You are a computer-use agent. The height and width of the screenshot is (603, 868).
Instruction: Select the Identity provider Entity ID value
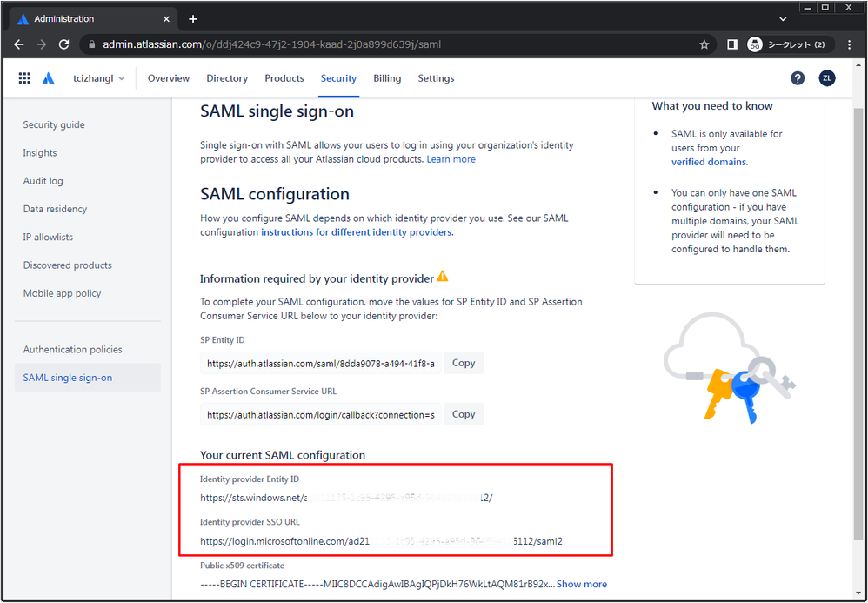pos(346,498)
